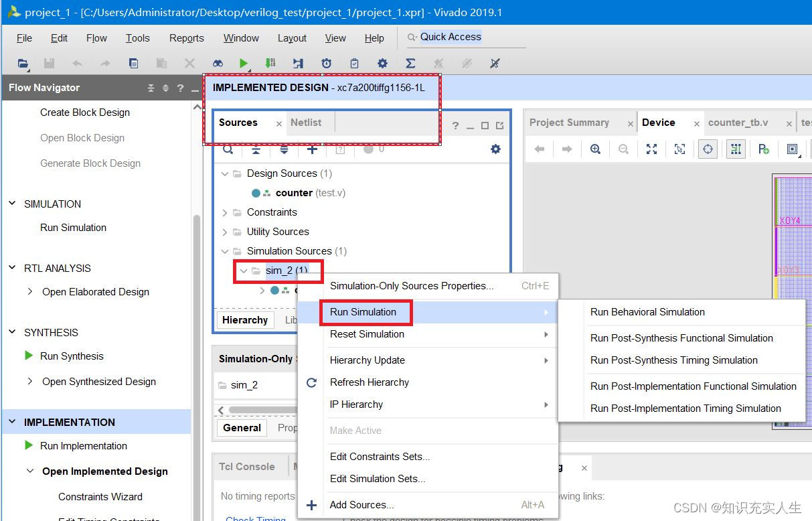Click Run Implementation in Flow Navigator
The image size is (812, 521).
[84, 445]
